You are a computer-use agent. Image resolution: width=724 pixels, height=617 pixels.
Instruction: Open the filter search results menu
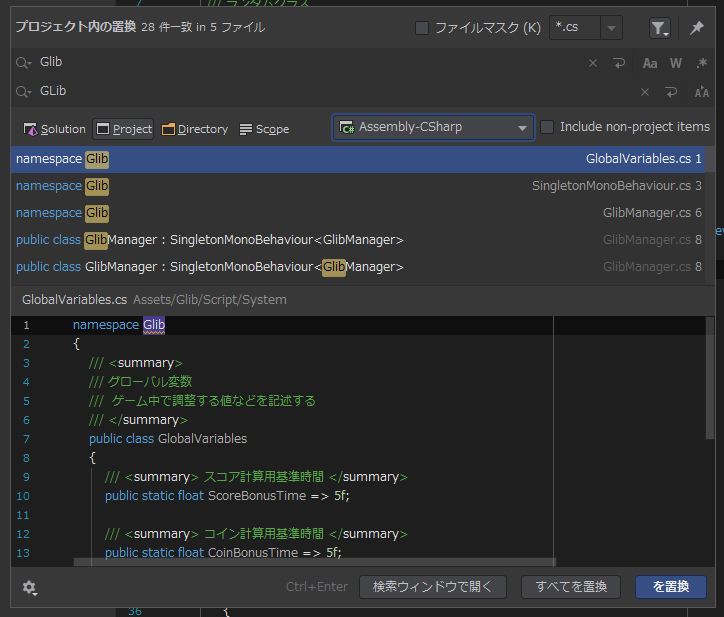(659, 28)
